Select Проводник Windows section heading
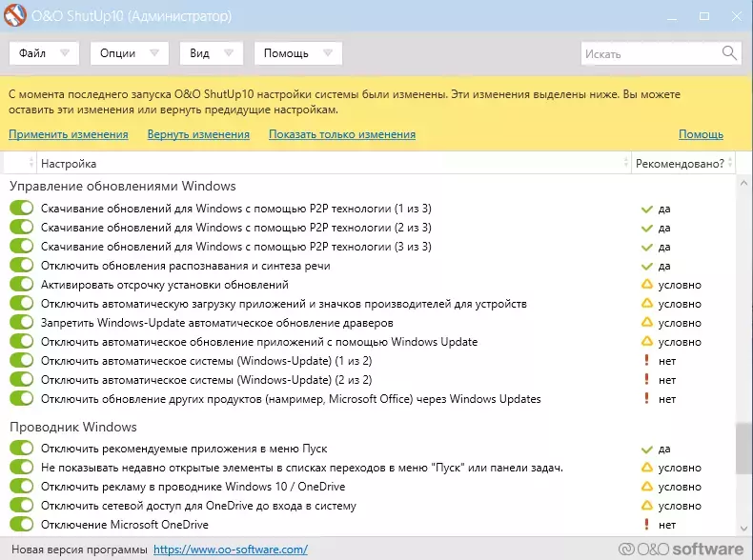 pos(73,427)
